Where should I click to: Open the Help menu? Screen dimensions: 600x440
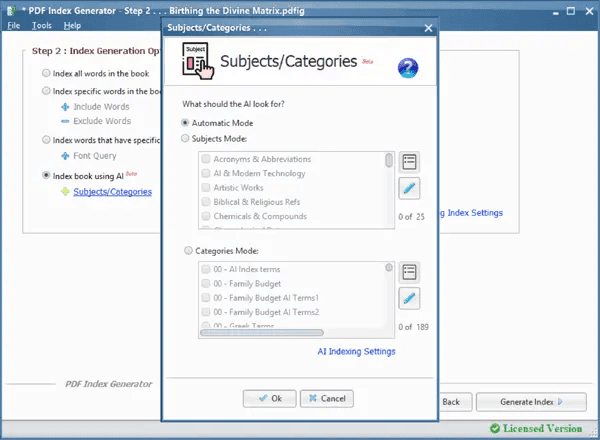point(72,26)
